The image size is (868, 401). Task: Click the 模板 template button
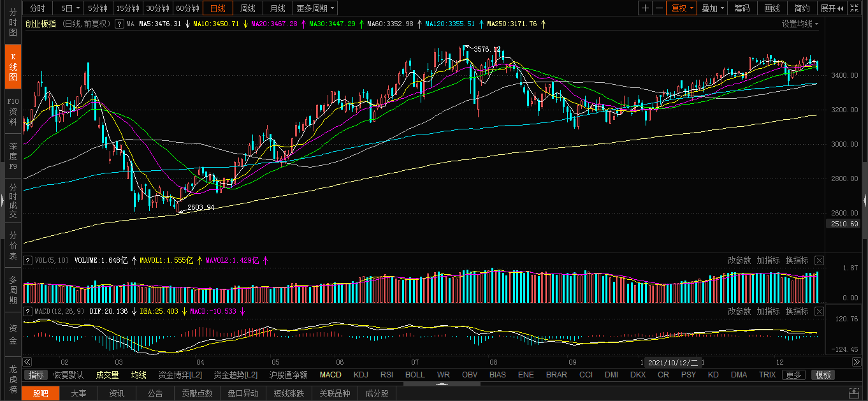point(823,375)
